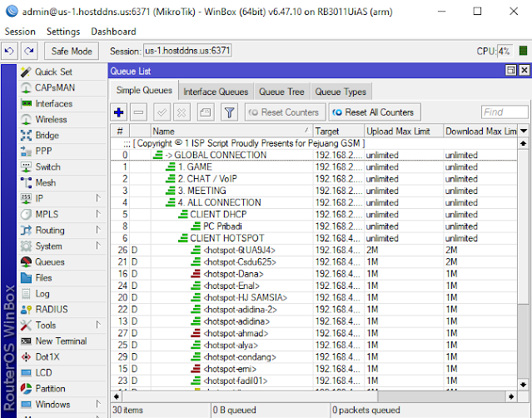Sort by the Name column header

coord(231,131)
